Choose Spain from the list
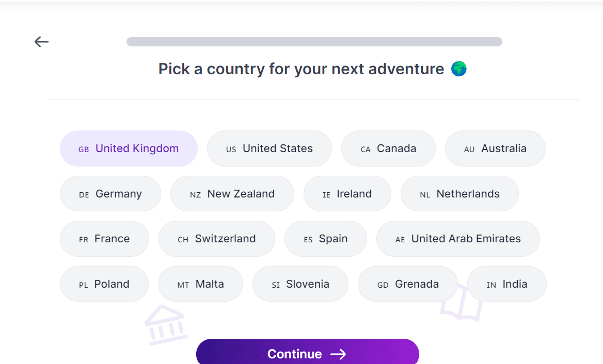The height and width of the screenshot is (364, 603). [326, 239]
